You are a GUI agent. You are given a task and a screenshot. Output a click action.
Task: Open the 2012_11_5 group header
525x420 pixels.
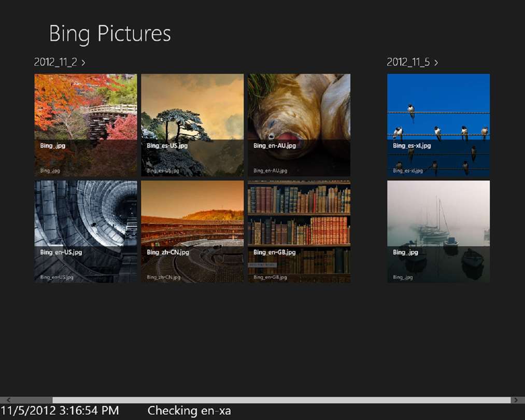click(x=408, y=62)
